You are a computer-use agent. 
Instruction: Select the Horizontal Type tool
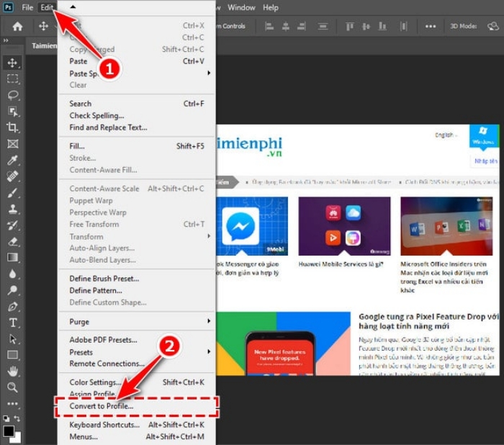click(x=12, y=323)
